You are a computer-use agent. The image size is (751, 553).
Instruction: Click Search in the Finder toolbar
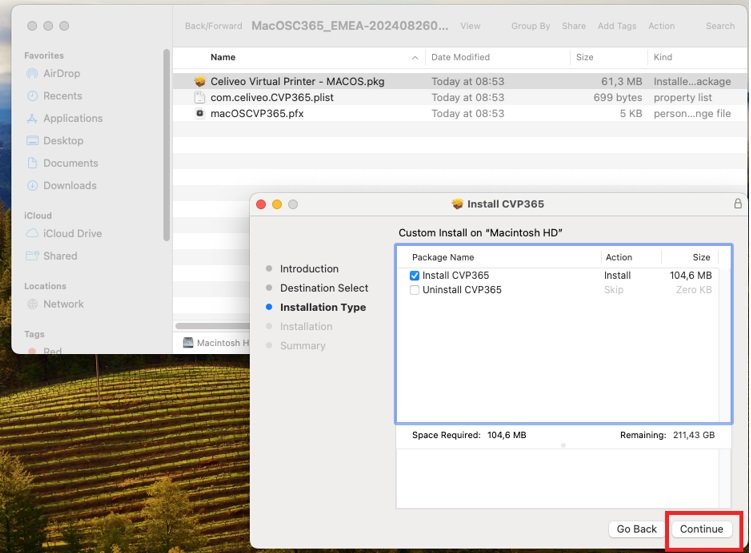720,26
